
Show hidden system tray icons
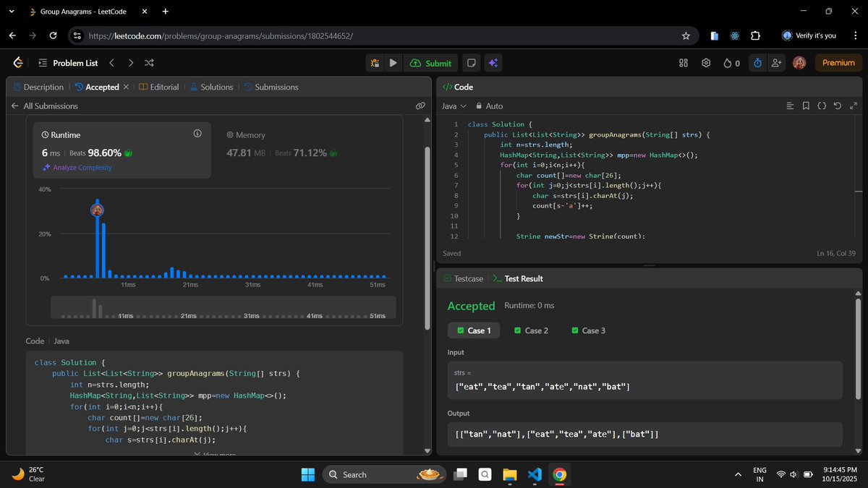[x=738, y=474]
